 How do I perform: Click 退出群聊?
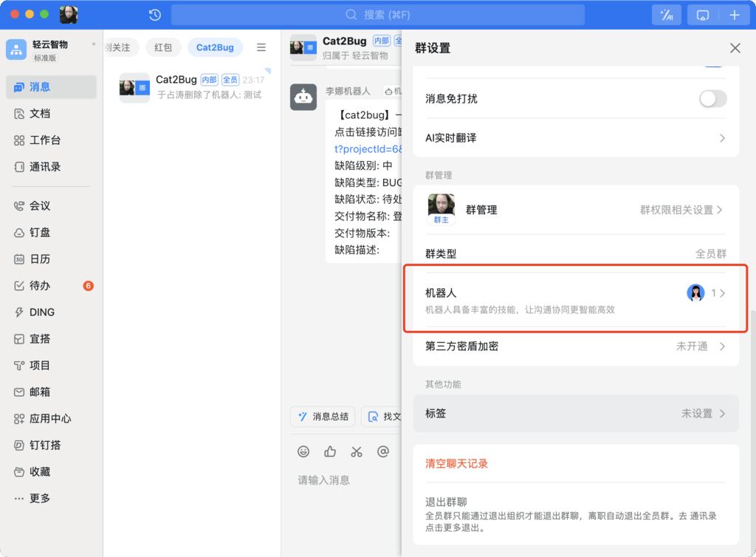tap(445, 502)
